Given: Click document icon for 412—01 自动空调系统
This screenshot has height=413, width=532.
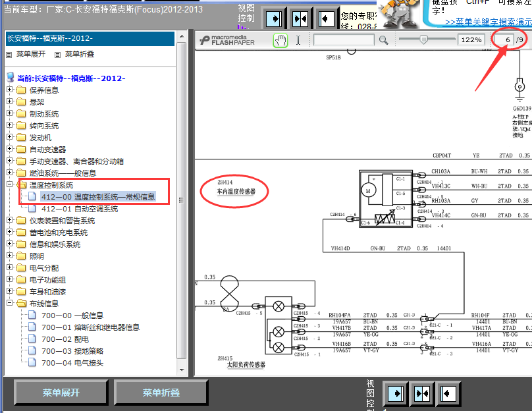Looking at the screenshot, I should tap(32, 208).
